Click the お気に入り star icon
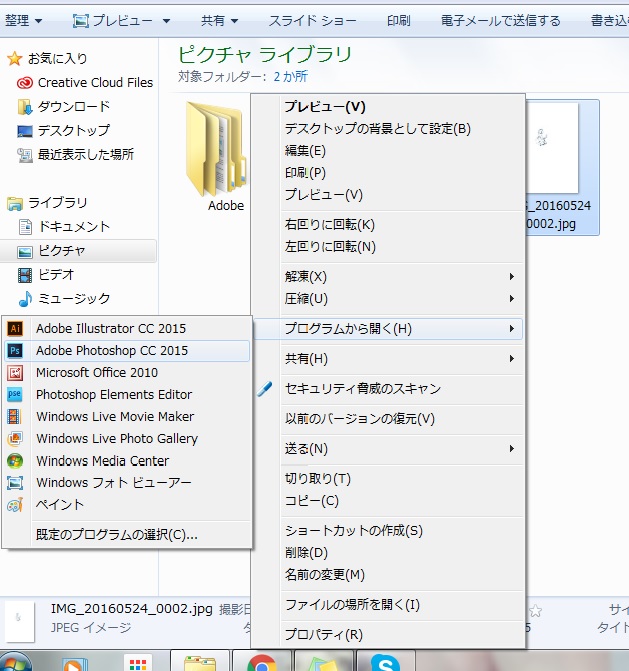The width and height of the screenshot is (629, 671). 15,59
